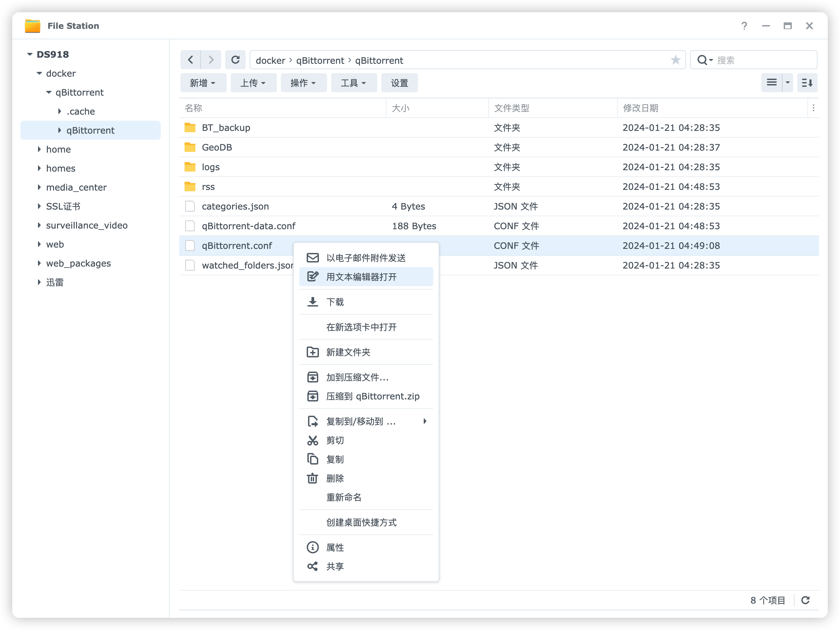Screen dimensions: 840x630
Task: Collapse the docker tree node
Action: [39, 73]
